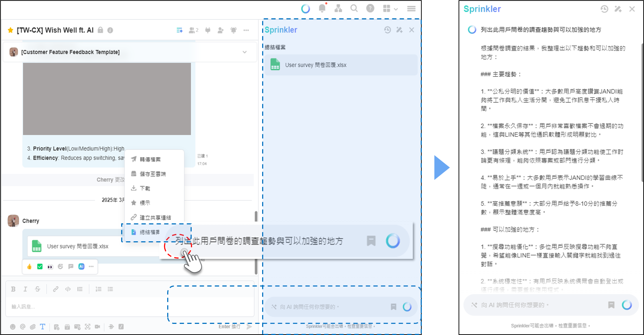Start a new chat in the 總結檔案 Sprinkler panel
Image resolution: width=644 pixels, height=335 pixels.
[x=399, y=30]
